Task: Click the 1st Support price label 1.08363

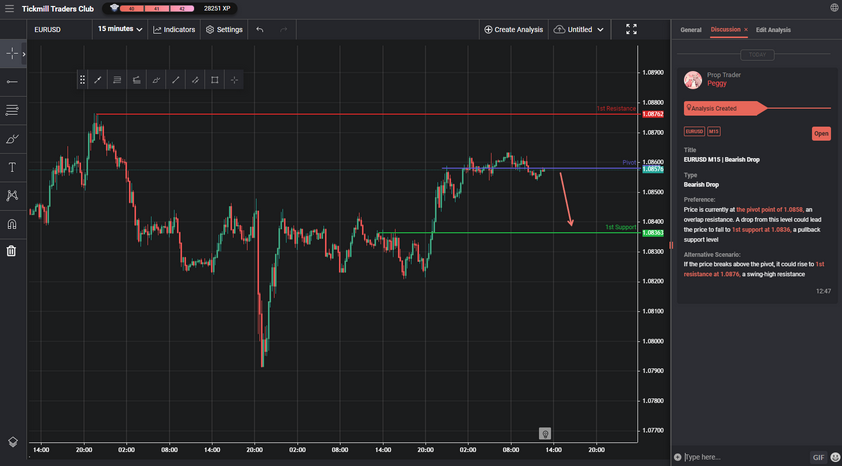Action: tap(652, 233)
